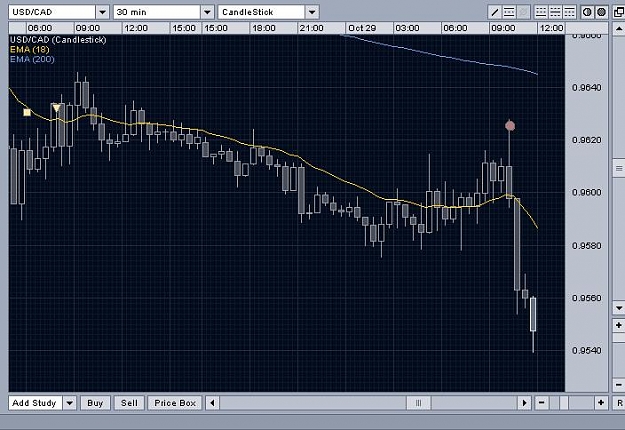Click the horizontal zoom out minus button

click(x=541, y=403)
